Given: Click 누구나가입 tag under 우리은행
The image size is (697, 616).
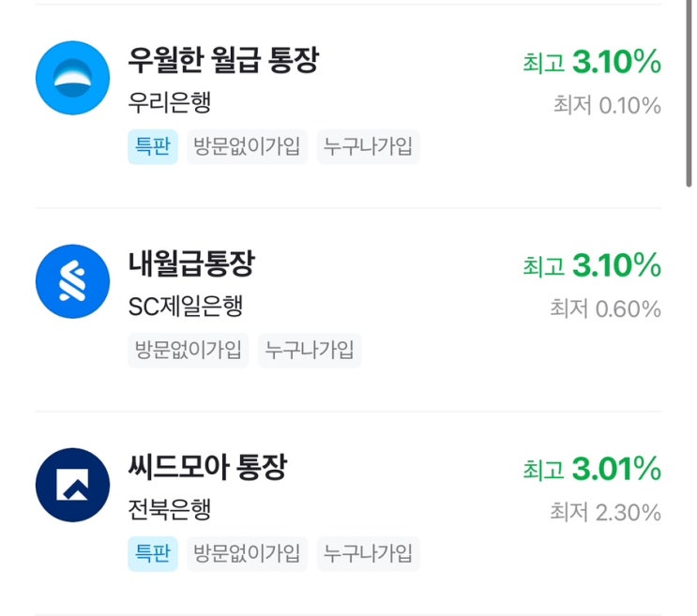Looking at the screenshot, I should click(368, 147).
